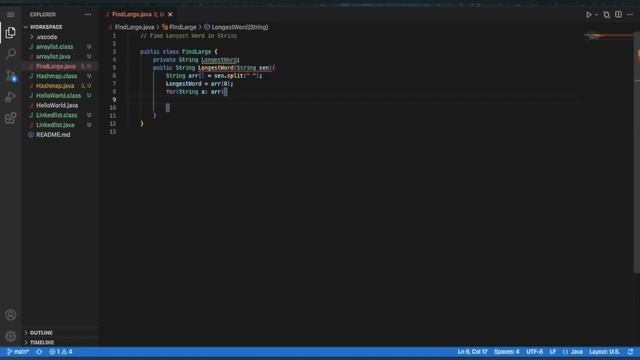Open Explorer more actions ellipsis
Image resolution: width=640 pixels, height=360 pixels.
point(88,14)
